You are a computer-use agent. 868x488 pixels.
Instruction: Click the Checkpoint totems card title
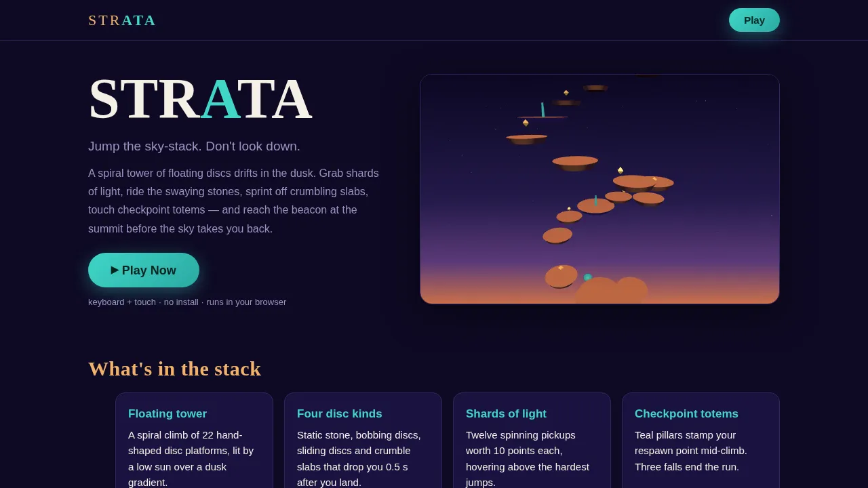coord(686,413)
